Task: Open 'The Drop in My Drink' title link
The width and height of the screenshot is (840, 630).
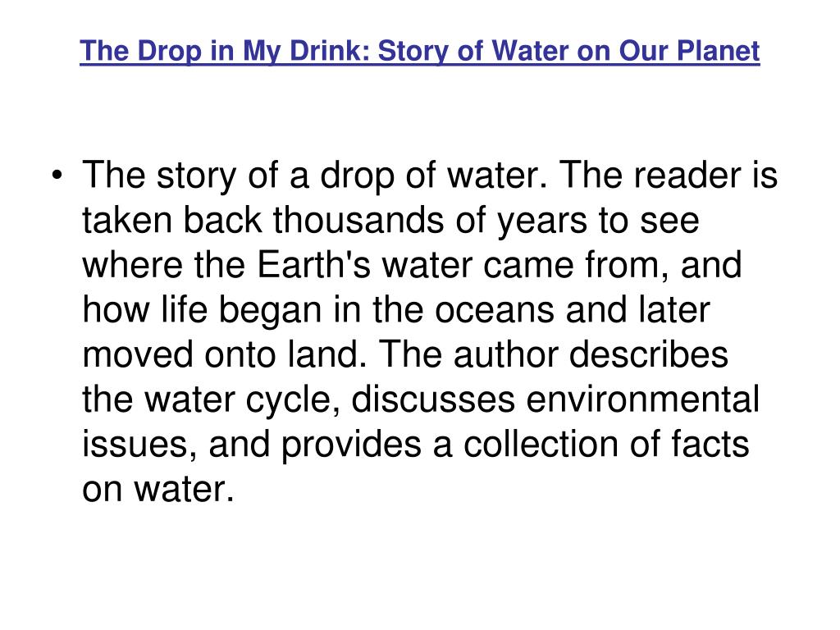Action: pos(419,52)
